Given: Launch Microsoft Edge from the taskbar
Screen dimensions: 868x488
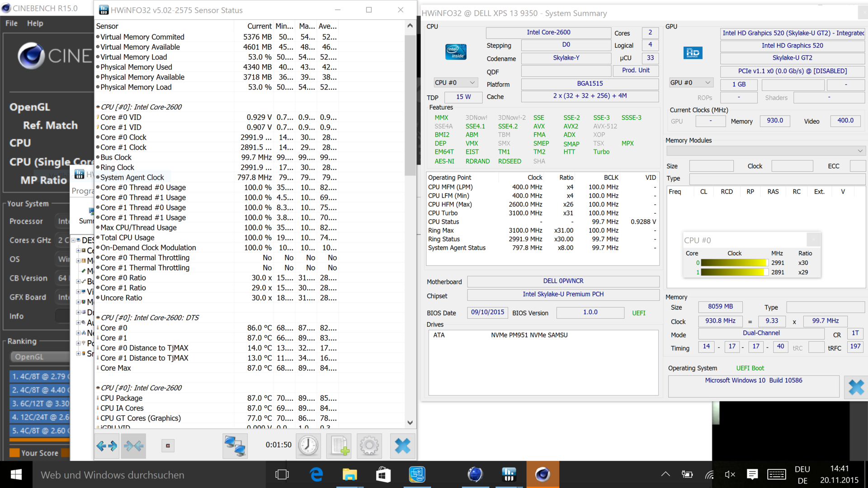Looking at the screenshot, I should [316, 474].
